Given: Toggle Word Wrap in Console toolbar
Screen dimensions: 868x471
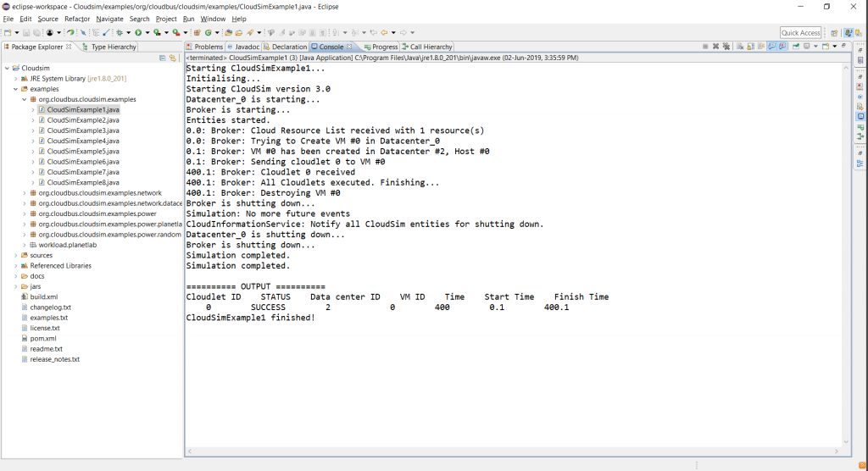Looking at the screenshot, I should [761, 47].
